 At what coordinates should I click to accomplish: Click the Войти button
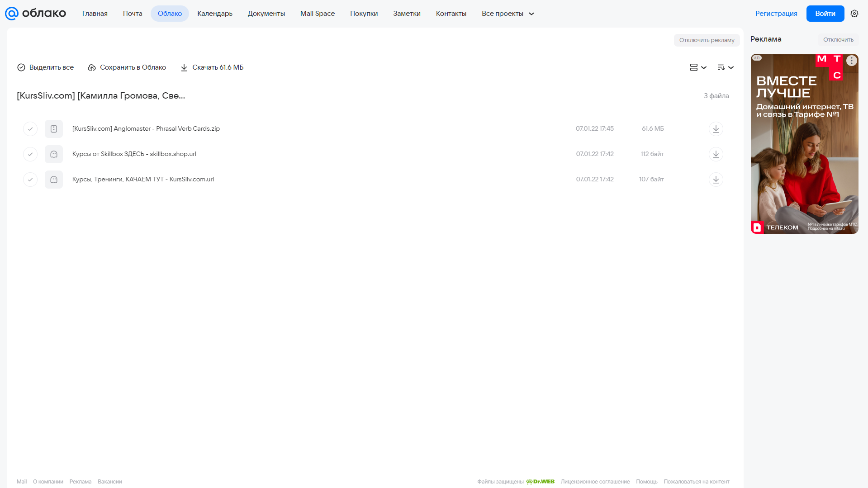[x=825, y=14]
